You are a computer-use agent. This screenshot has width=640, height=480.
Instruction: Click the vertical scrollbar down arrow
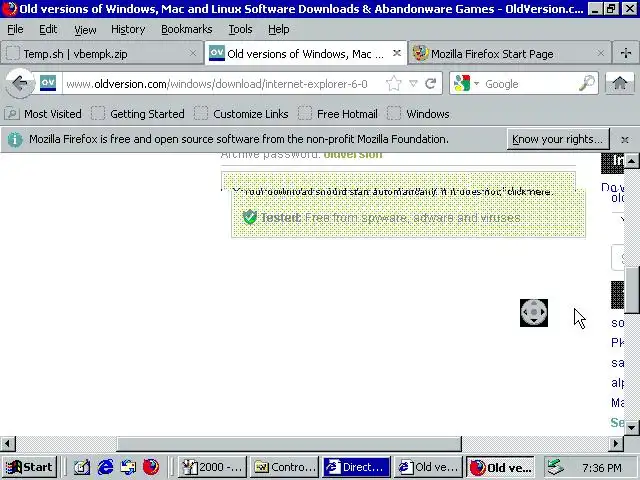coord(631,428)
